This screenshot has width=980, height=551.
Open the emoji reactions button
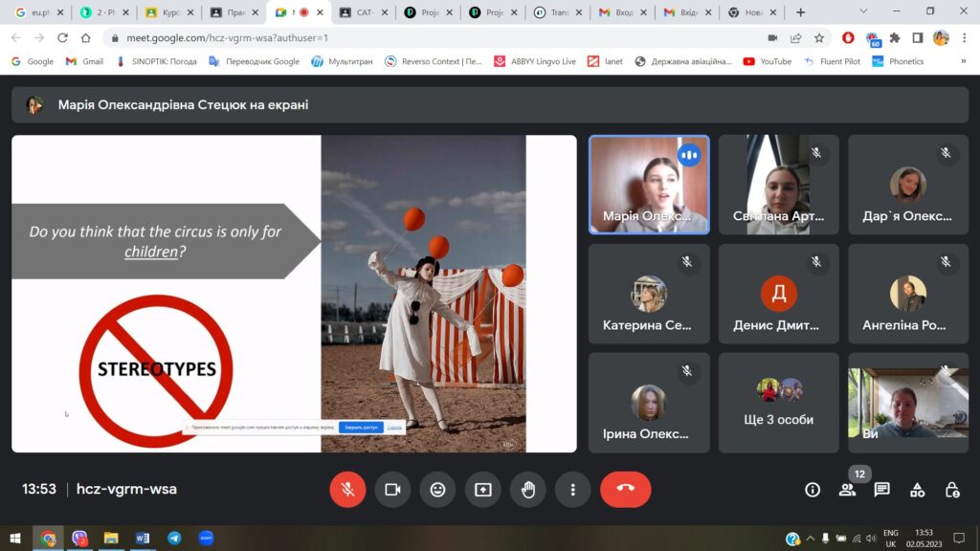437,490
